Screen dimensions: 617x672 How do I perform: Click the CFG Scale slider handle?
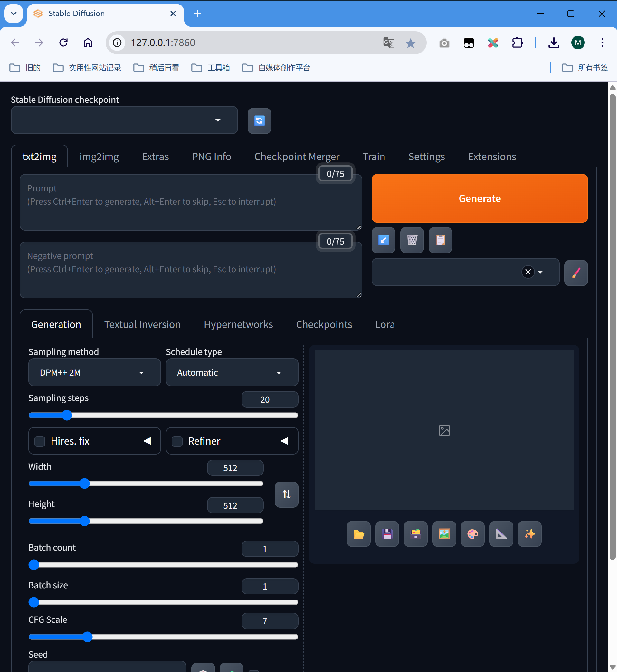click(88, 637)
